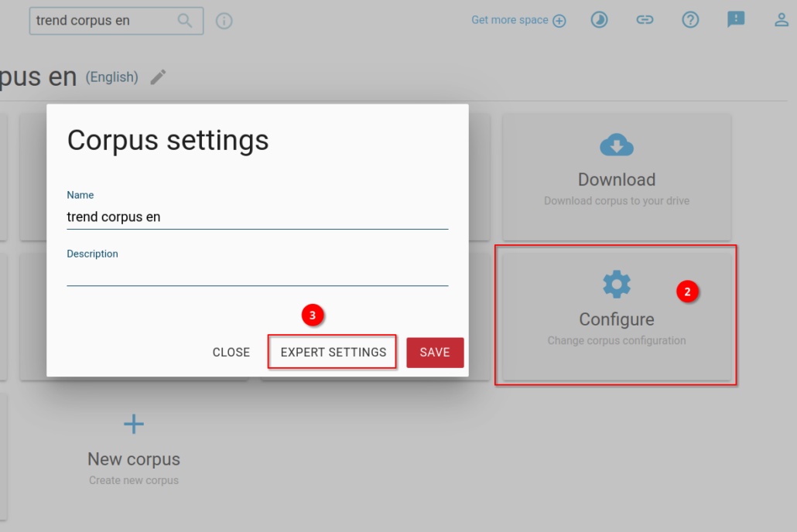Click the link chain icon

click(645, 20)
